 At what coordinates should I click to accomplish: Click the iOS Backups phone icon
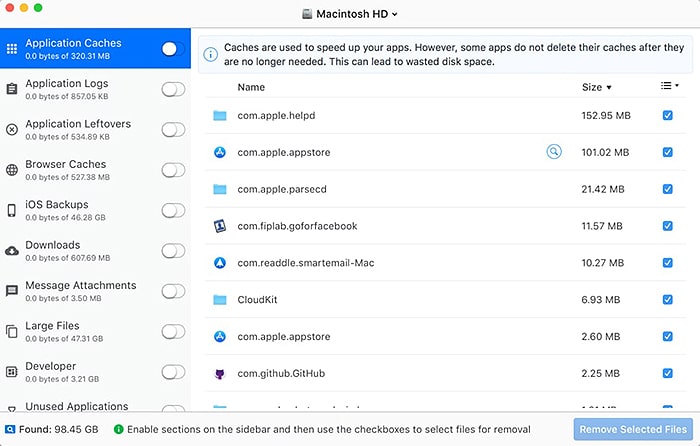click(x=12, y=210)
